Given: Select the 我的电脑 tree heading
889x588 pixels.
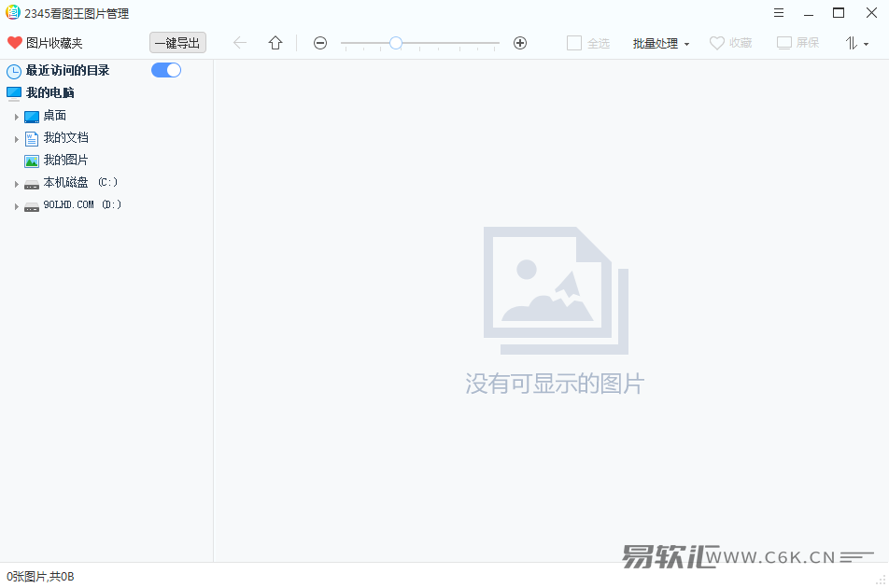Looking at the screenshot, I should 49,92.
